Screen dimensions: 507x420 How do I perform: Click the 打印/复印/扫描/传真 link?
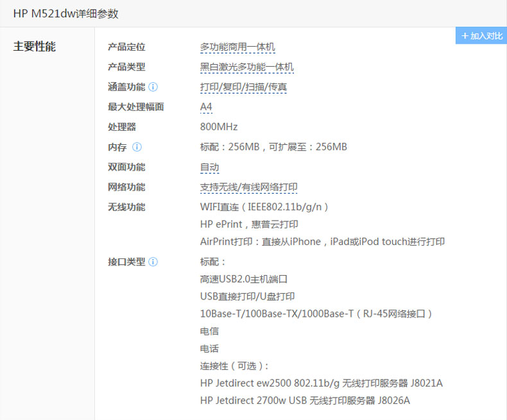[x=243, y=87]
